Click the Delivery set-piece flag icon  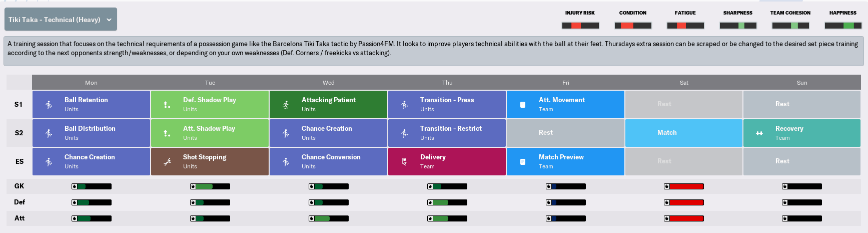point(404,162)
